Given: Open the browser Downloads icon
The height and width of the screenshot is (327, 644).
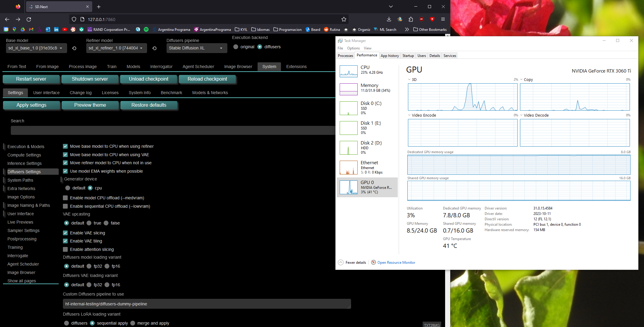Looking at the screenshot, I should pos(389,19).
